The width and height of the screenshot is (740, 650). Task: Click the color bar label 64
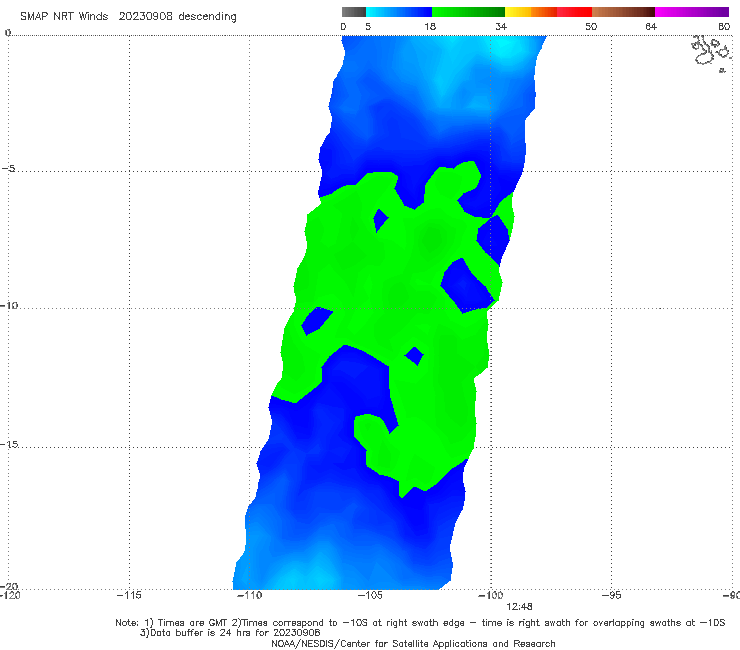click(651, 26)
